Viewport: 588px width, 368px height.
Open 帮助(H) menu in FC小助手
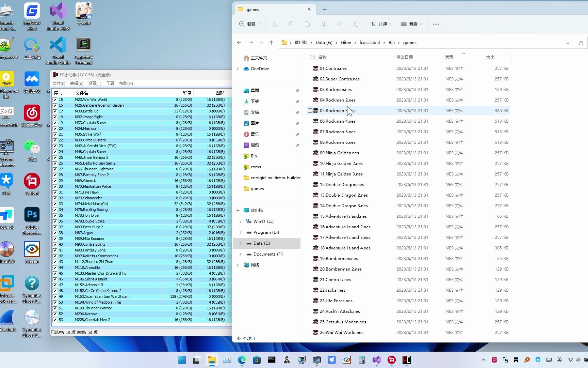point(126,83)
